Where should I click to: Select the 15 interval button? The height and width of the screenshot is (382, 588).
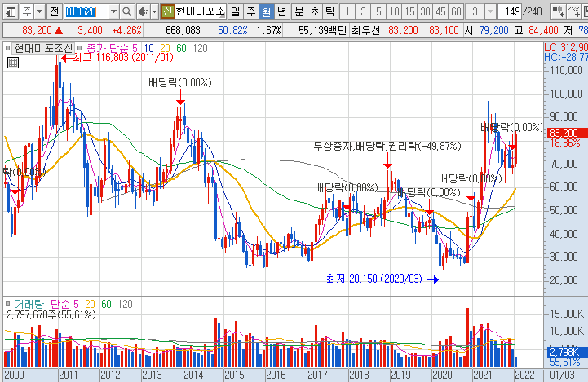coord(409,11)
